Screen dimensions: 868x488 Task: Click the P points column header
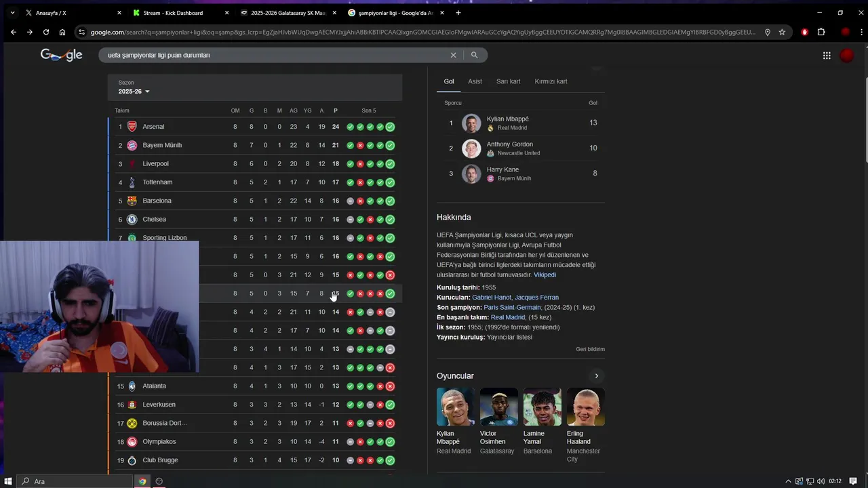tap(335, 110)
